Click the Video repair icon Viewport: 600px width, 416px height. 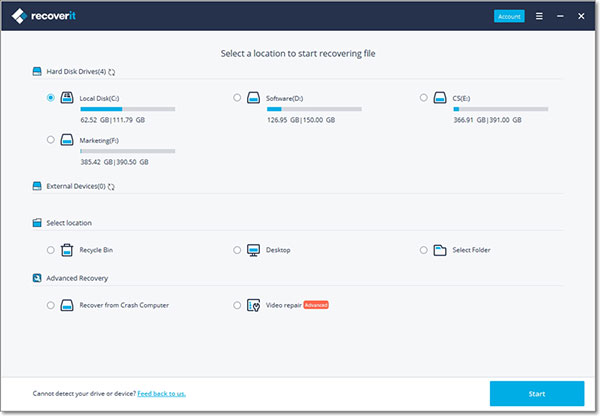(x=254, y=304)
